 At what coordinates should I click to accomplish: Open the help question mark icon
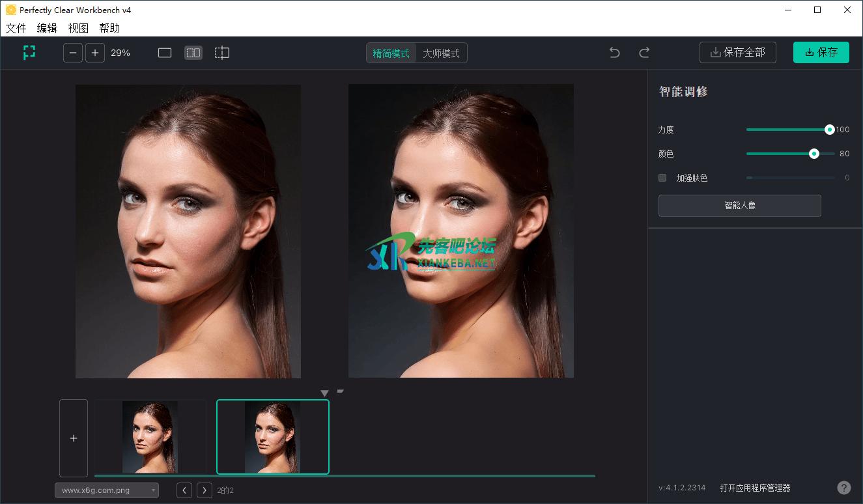(x=843, y=488)
